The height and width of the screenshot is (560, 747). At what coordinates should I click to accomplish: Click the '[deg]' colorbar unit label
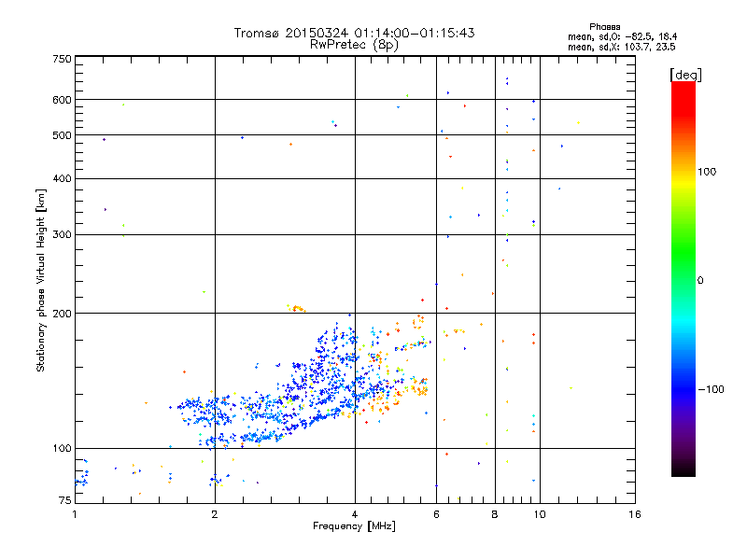[685, 75]
